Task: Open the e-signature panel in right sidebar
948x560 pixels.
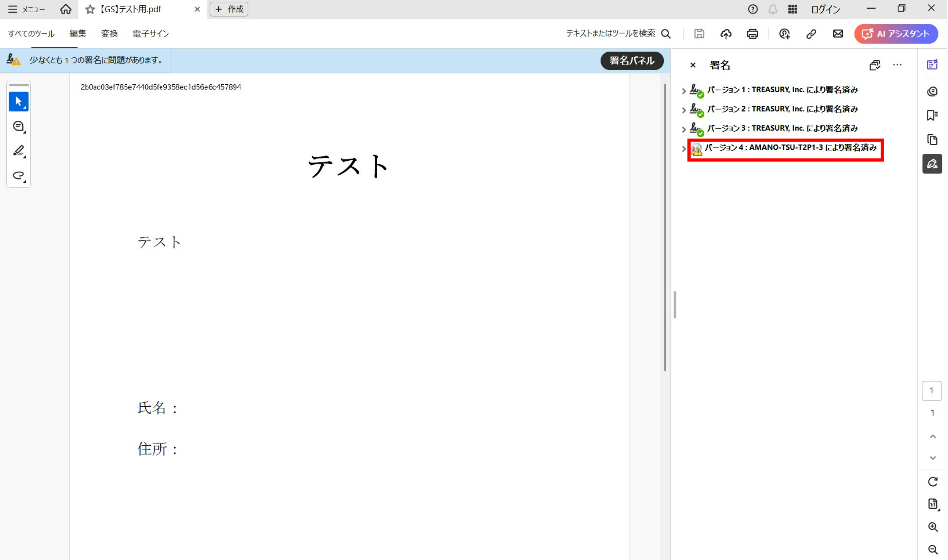Action: point(933,164)
